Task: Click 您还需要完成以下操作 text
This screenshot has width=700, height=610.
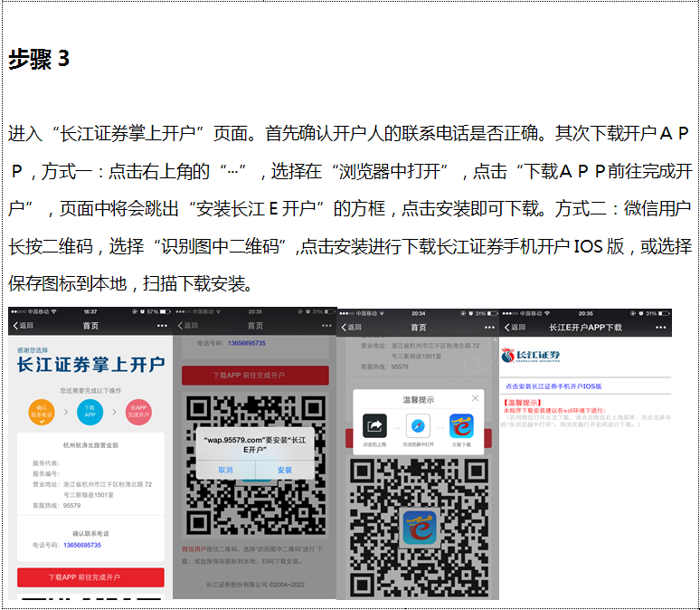Action: [x=90, y=391]
